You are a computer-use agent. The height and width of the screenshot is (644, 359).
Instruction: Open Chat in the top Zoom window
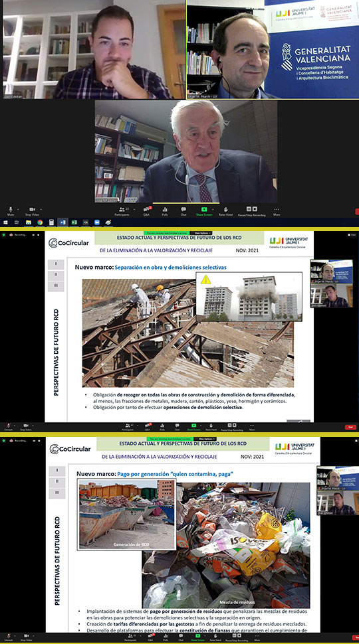(x=183, y=211)
